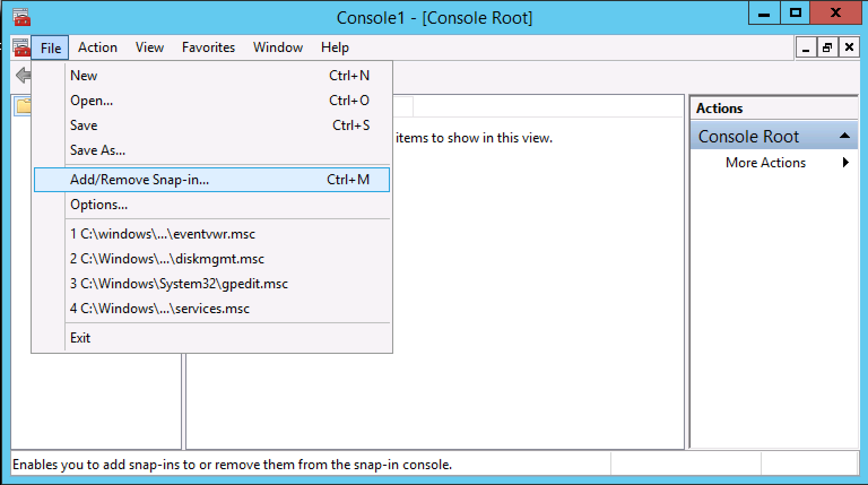868x485 pixels.
Task: Expand the More Actions submenu arrow
Action: (845, 163)
